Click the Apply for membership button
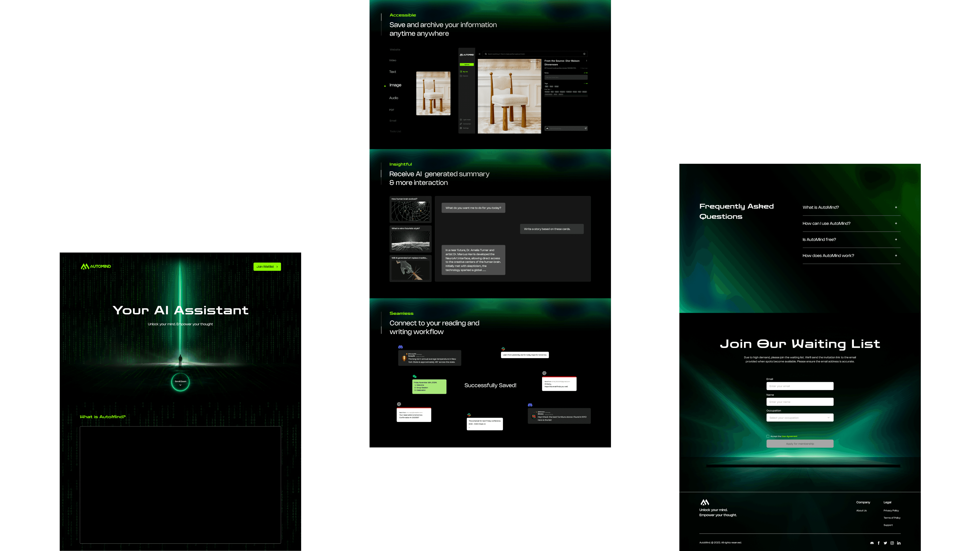Viewport: 980px width, 551px height. click(x=800, y=444)
